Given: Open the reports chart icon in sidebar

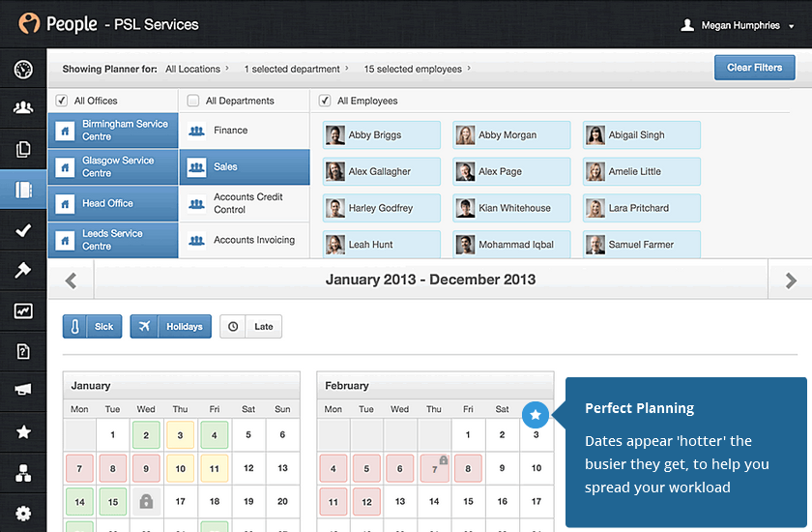Looking at the screenshot, I should pyautogui.click(x=23, y=310).
